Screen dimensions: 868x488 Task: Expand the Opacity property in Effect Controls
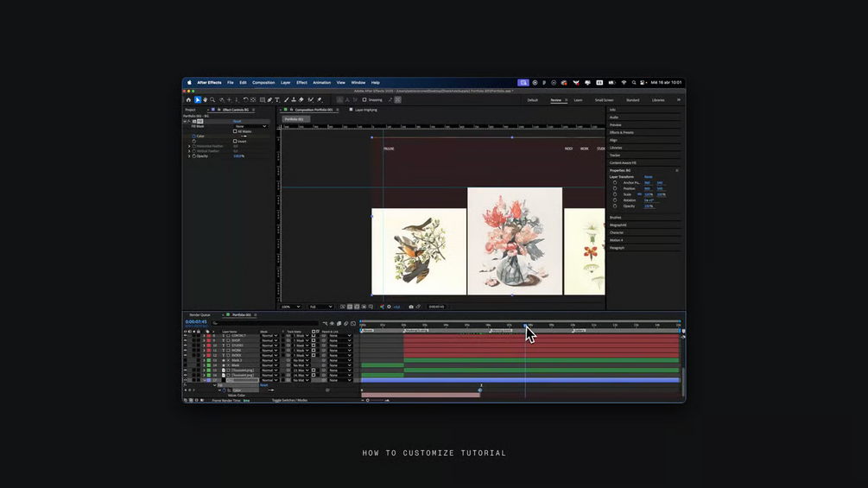click(x=189, y=156)
